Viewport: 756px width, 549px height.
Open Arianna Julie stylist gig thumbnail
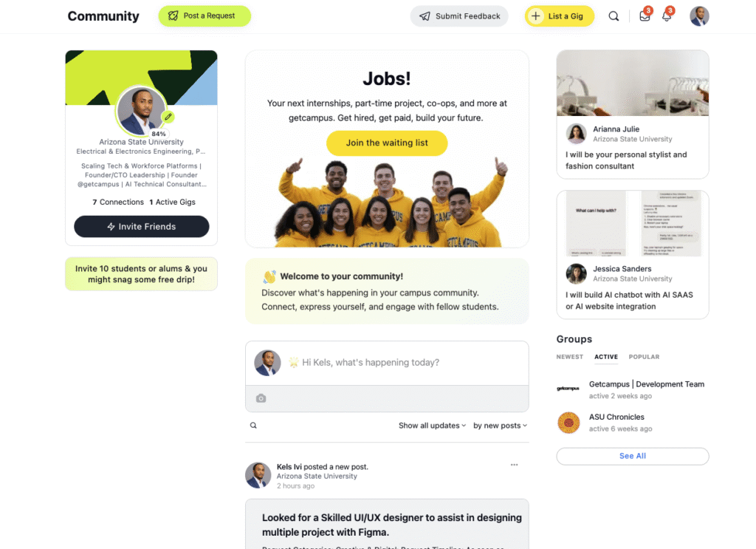coord(633,83)
